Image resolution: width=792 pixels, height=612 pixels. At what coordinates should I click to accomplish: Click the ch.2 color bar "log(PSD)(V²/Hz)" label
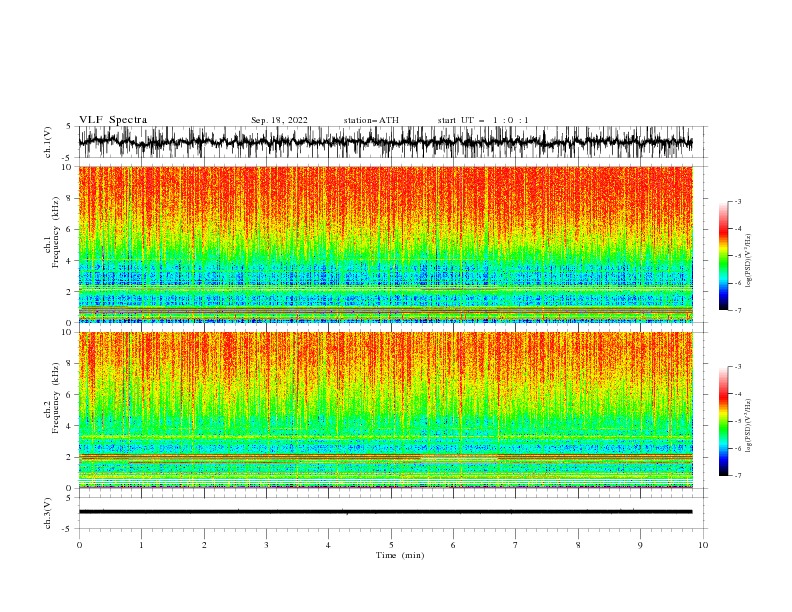coord(749,426)
